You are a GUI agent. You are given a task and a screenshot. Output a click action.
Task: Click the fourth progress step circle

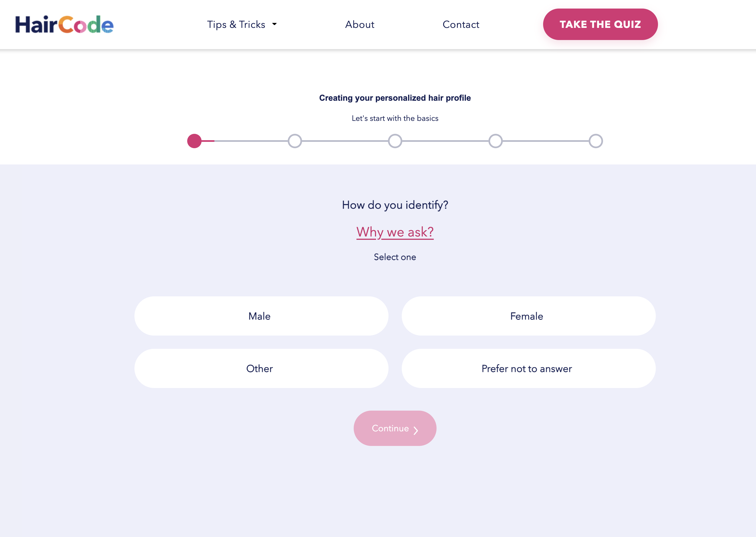click(x=495, y=141)
